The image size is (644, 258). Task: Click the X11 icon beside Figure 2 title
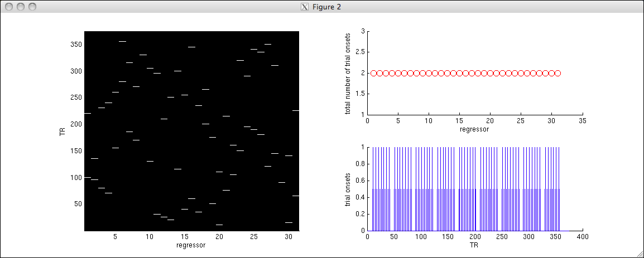pyautogui.click(x=305, y=7)
